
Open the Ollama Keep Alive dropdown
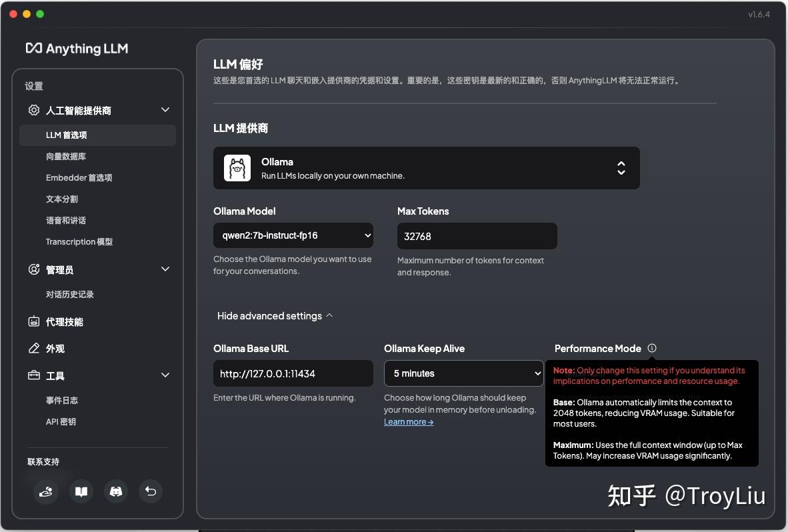[x=463, y=373]
